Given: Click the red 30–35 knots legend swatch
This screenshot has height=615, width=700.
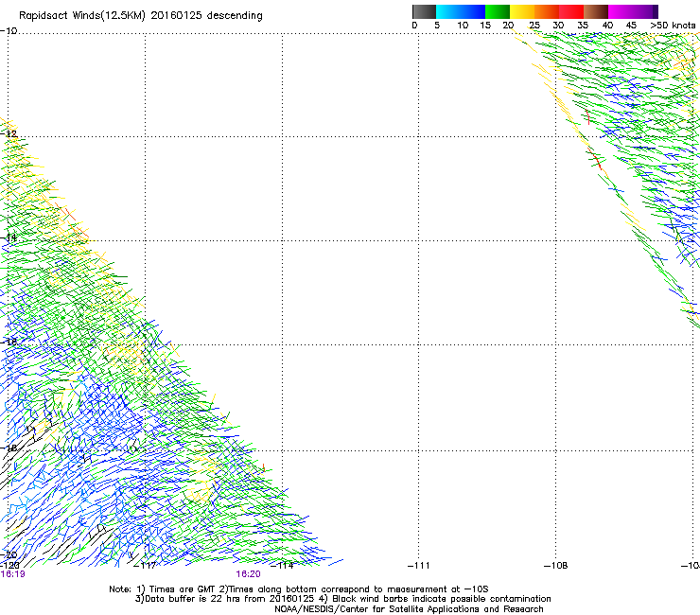Looking at the screenshot, I should (571, 11).
